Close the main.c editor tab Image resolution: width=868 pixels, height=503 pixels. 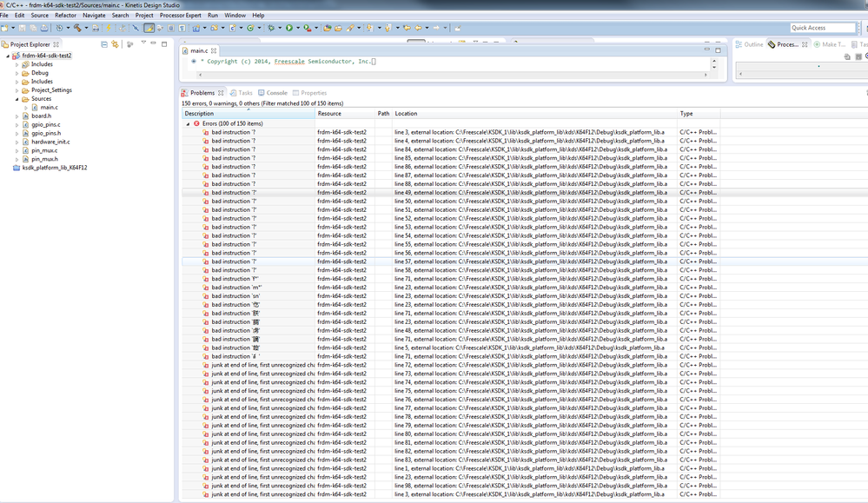point(214,50)
